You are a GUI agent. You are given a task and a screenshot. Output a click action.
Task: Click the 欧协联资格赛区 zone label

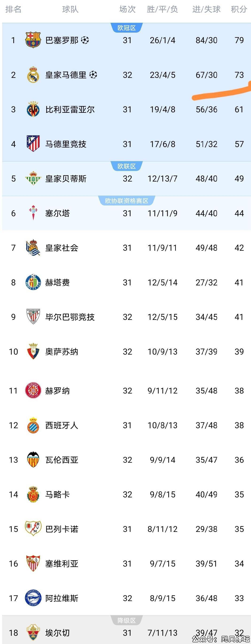(127, 201)
